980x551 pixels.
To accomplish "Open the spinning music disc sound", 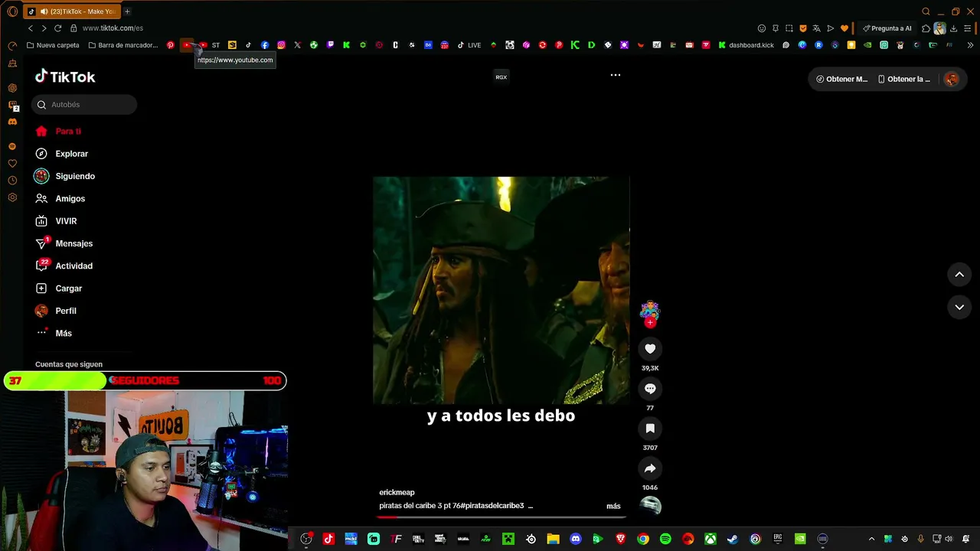I will tap(650, 506).
